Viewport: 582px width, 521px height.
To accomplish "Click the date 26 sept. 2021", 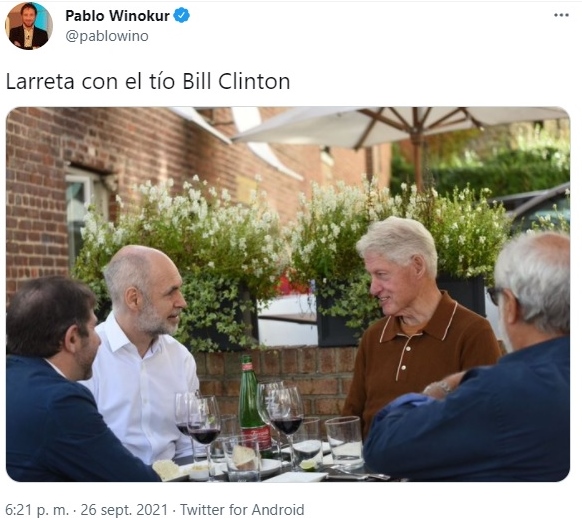I will (x=124, y=509).
